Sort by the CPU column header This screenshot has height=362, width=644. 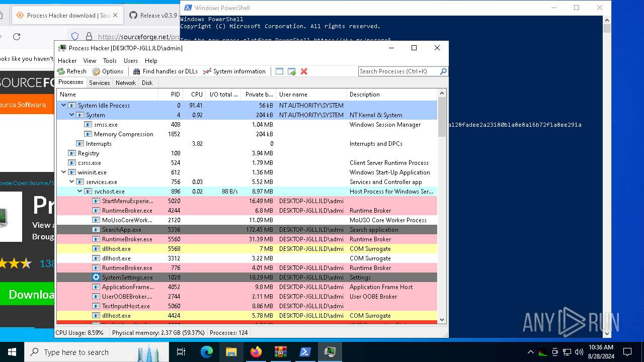pyautogui.click(x=194, y=95)
